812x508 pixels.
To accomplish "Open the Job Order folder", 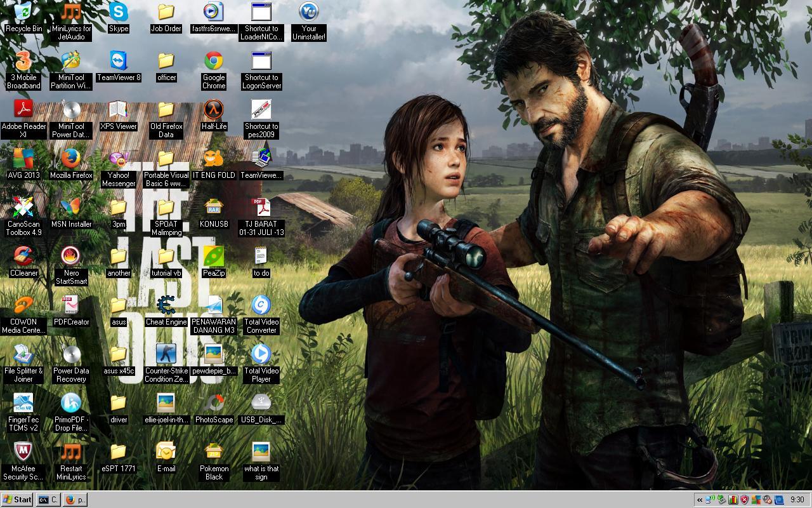I will (x=166, y=11).
